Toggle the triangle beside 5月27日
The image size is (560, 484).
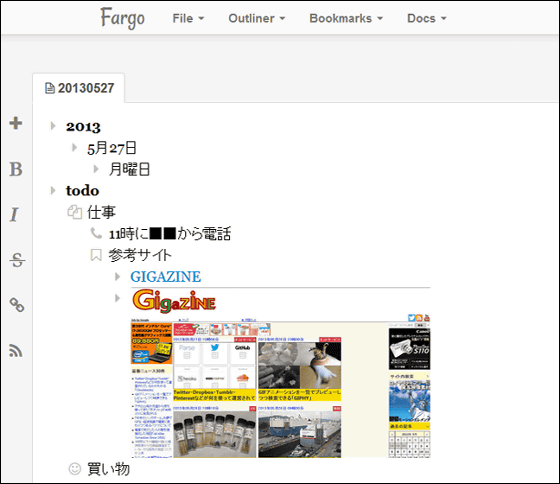(74, 147)
